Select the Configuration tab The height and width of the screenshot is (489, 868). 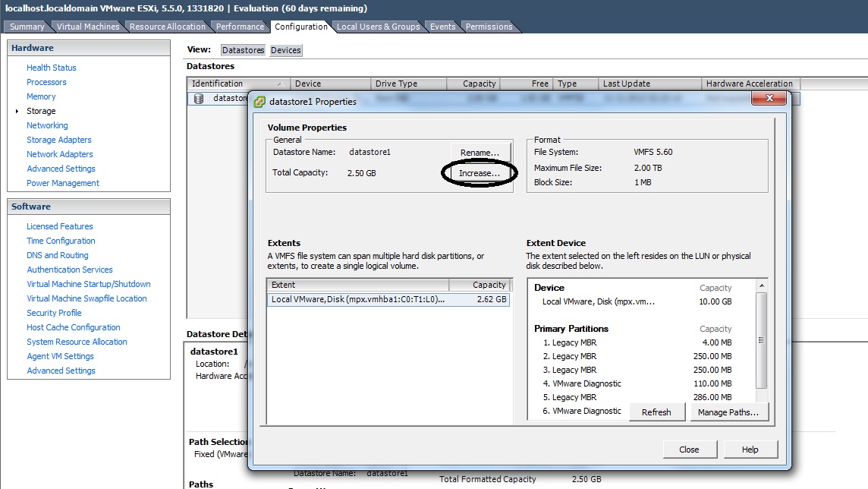[300, 27]
